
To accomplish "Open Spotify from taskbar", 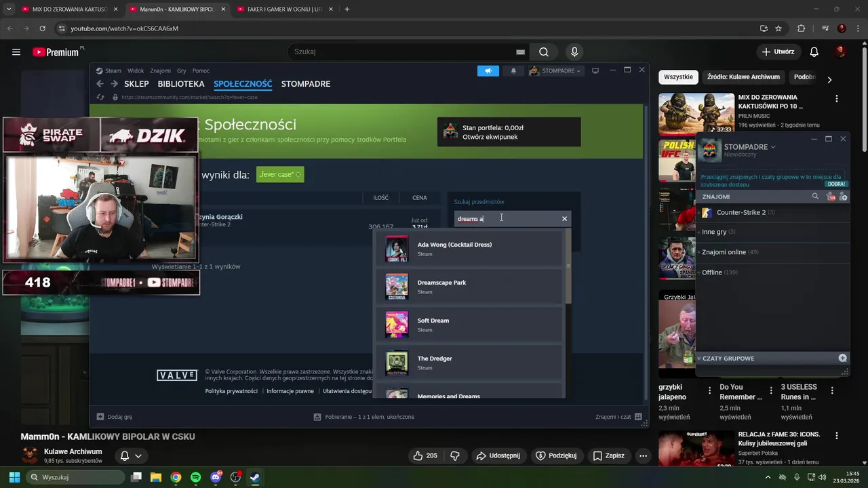I will (x=195, y=477).
